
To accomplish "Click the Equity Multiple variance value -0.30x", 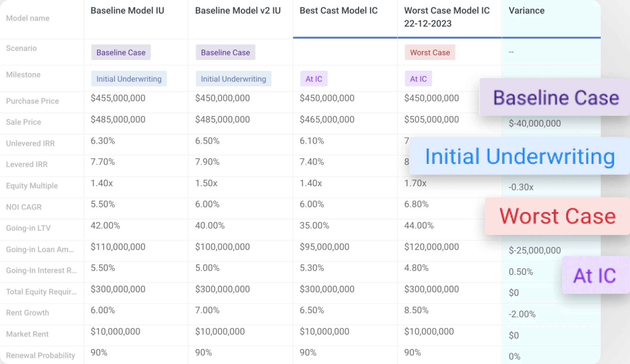I will (521, 187).
